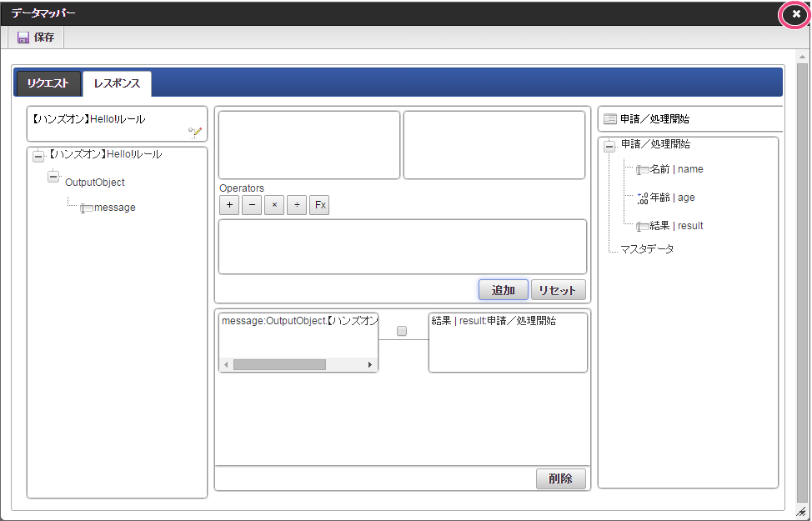
Task: Select the message tree item
Action: pos(115,208)
